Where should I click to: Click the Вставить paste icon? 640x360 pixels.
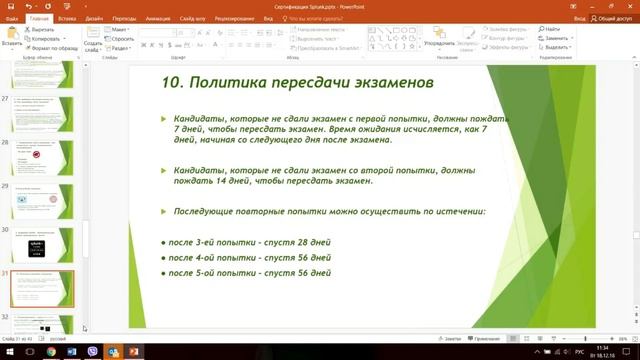pos(12,33)
